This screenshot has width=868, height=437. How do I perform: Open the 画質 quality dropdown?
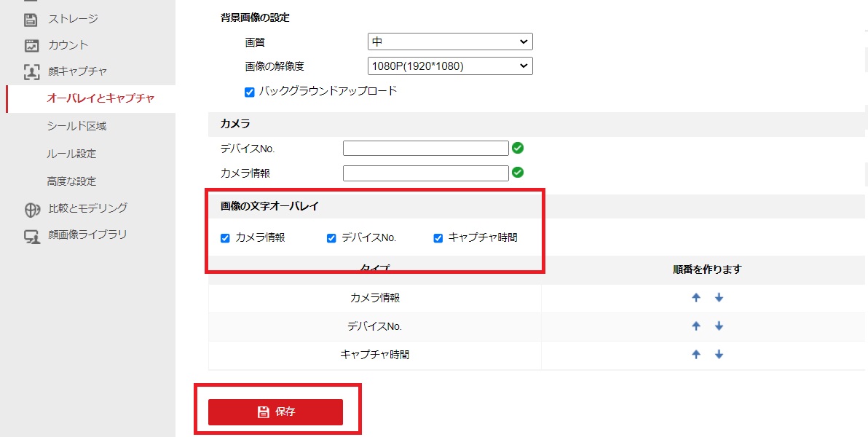[x=449, y=42]
